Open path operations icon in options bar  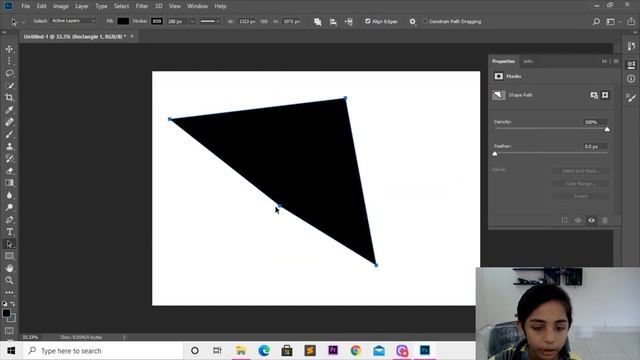point(318,22)
